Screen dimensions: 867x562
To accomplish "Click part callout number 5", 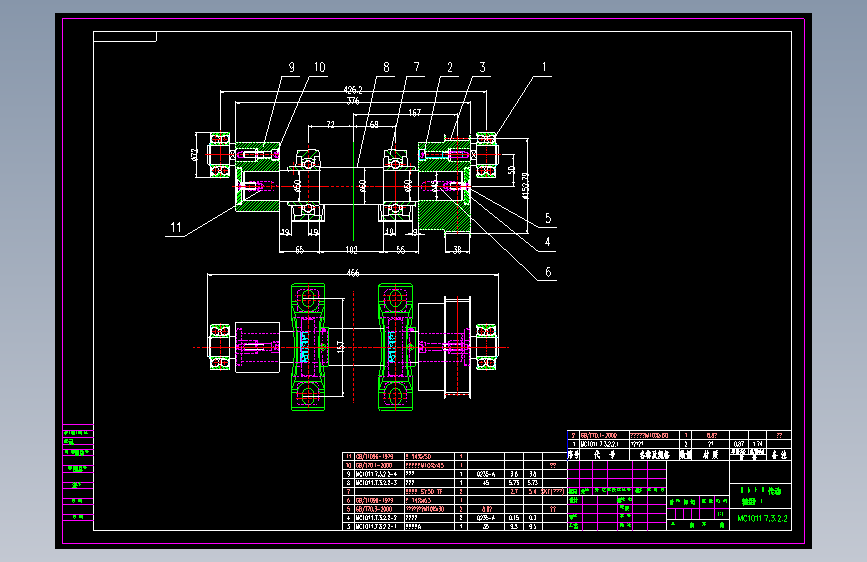I will click(x=548, y=218).
